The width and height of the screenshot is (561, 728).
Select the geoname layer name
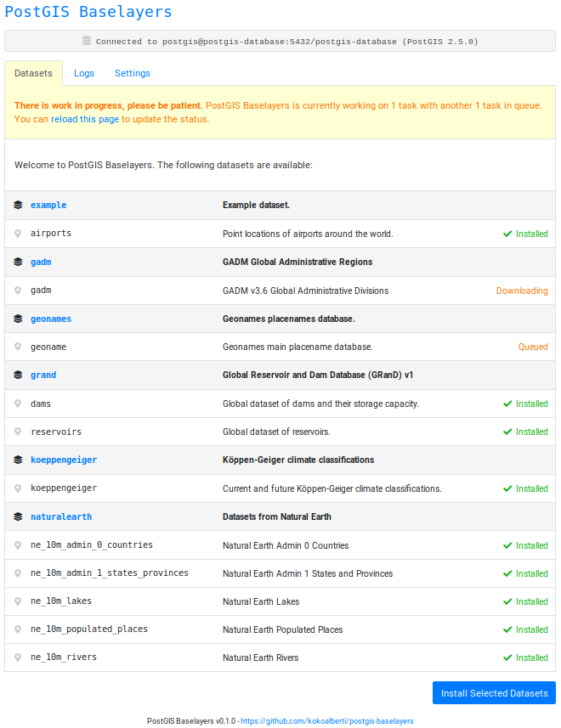[x=48, y=347]
